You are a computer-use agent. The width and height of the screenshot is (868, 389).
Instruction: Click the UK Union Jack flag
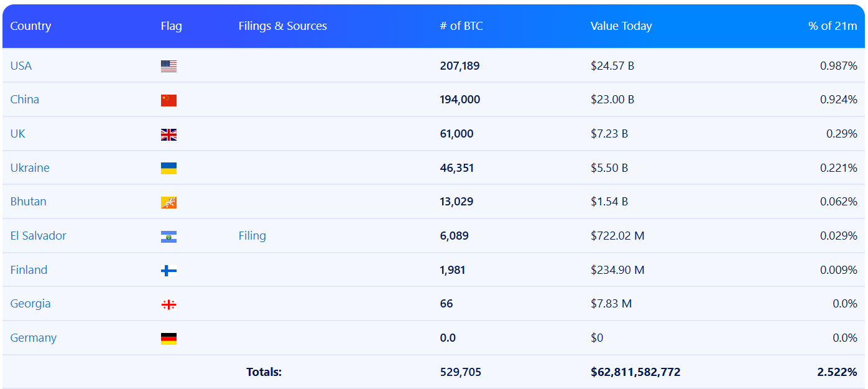click(169, 134)
